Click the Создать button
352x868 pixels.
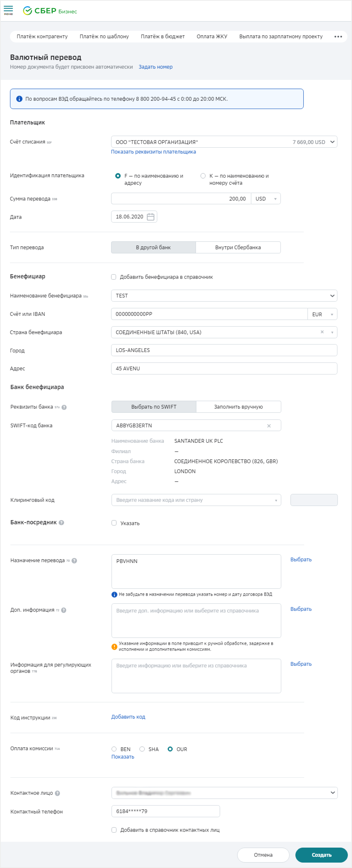click(321, 854)
